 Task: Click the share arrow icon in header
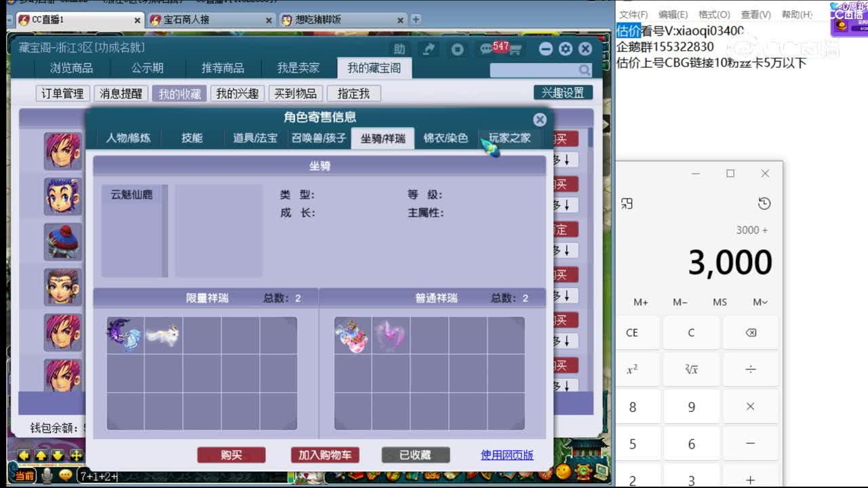[429, 49]
